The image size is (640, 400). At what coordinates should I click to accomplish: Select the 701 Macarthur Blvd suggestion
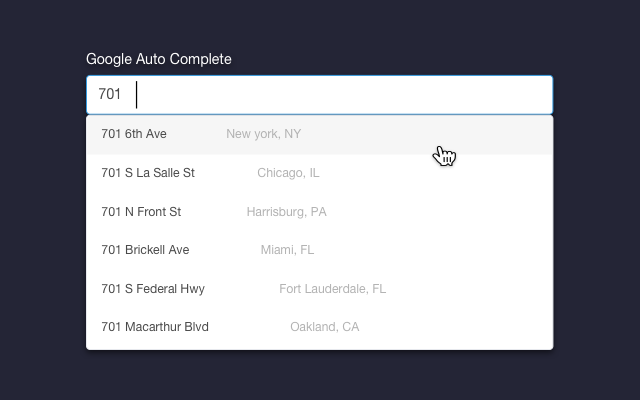pyautogui.click(x=155, y=327)
